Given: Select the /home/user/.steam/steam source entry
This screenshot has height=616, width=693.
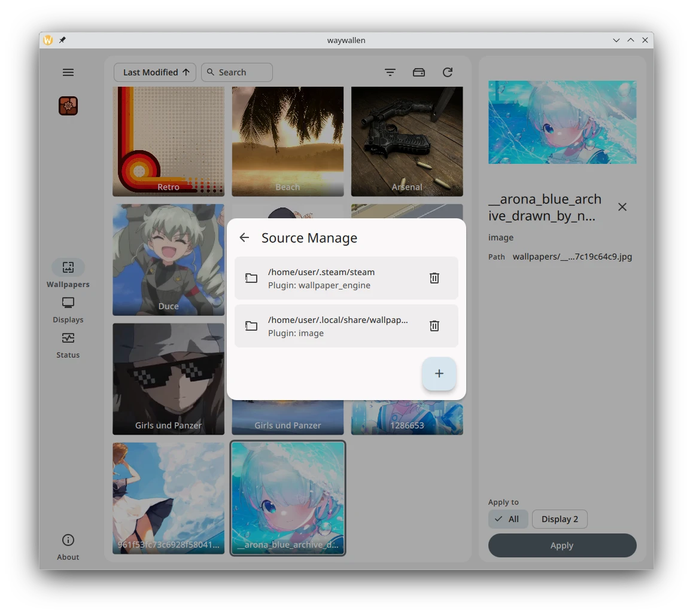Looking at the screenshot, I should [346, 278].
